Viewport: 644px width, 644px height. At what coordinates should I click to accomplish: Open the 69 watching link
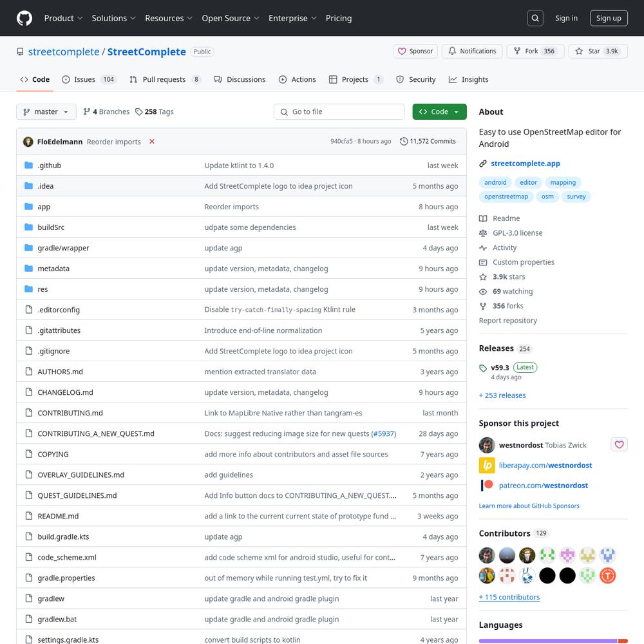[506, 291]
